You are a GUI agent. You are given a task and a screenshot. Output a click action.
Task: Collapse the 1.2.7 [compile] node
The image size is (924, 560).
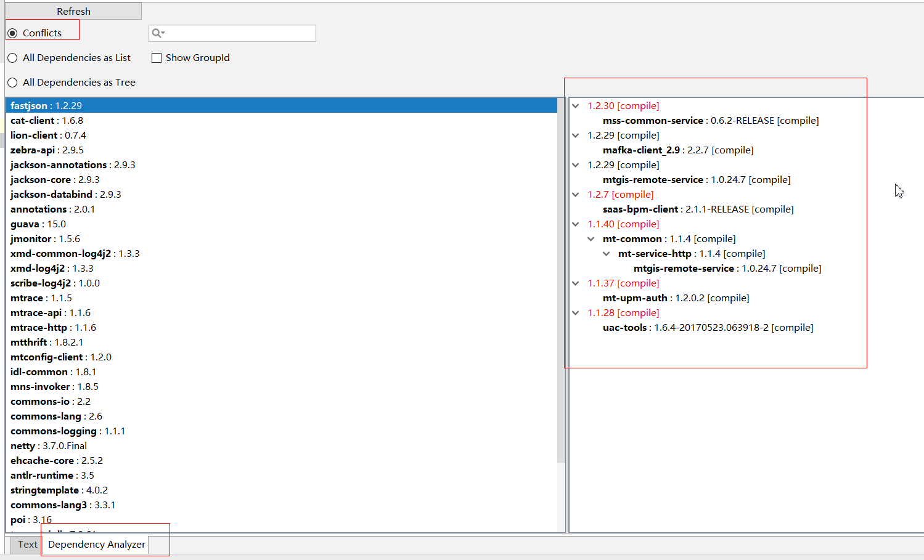pyautogui.click(x=576, y=195)
